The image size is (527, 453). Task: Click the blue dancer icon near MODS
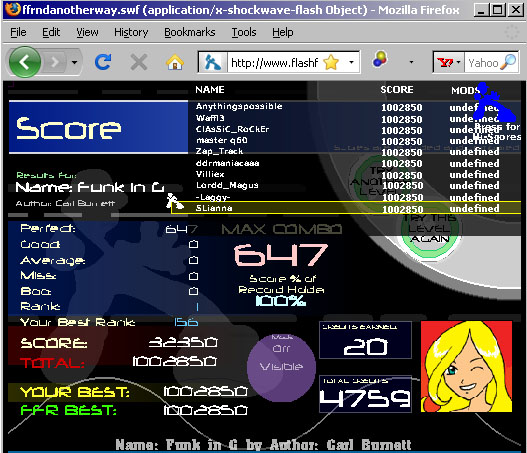[x=494, y=102]
